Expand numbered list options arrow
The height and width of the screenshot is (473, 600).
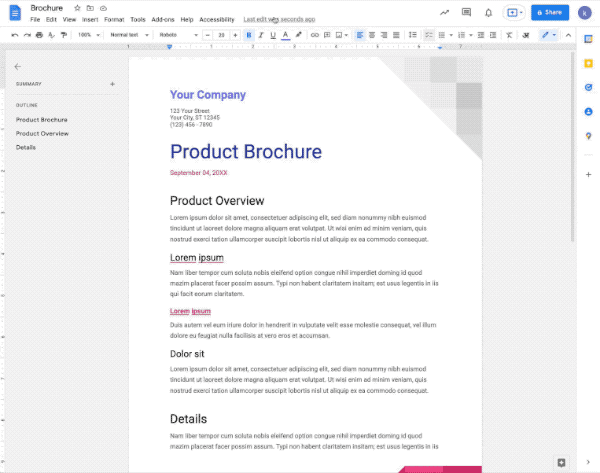[471, 35]
